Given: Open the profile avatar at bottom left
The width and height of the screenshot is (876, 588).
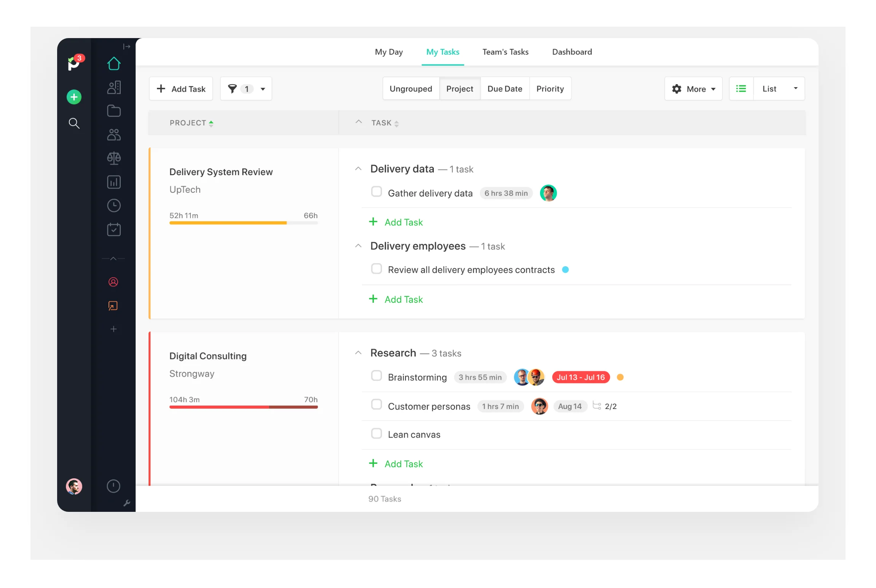Looking at the screenshot, I should [74, 486].
